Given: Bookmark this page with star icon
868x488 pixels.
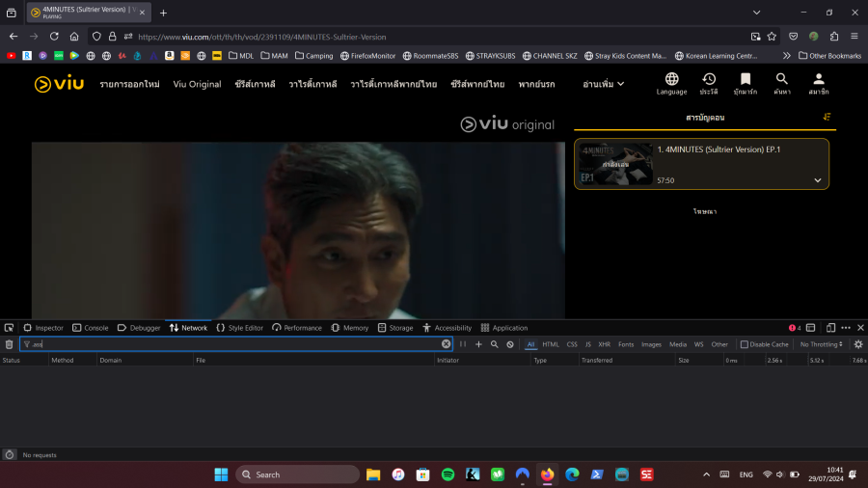Looking at the screenshot, I should coord(772,37).
